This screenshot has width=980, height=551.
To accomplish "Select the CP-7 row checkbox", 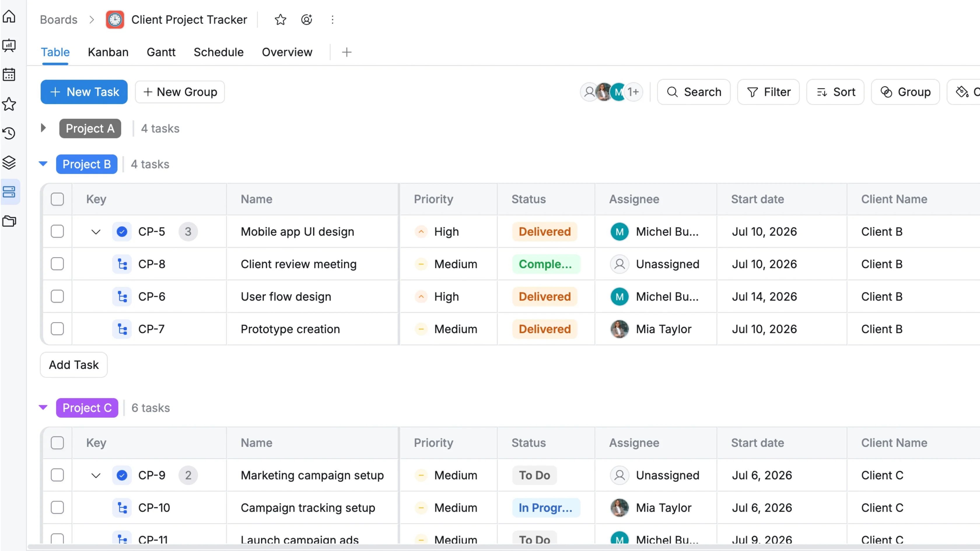I will (57, 329).
